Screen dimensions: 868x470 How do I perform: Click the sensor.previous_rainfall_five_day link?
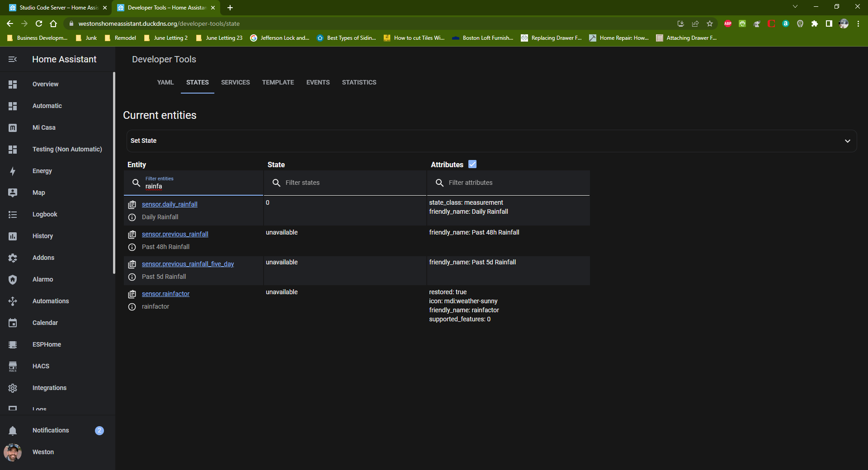click(188, 264)
